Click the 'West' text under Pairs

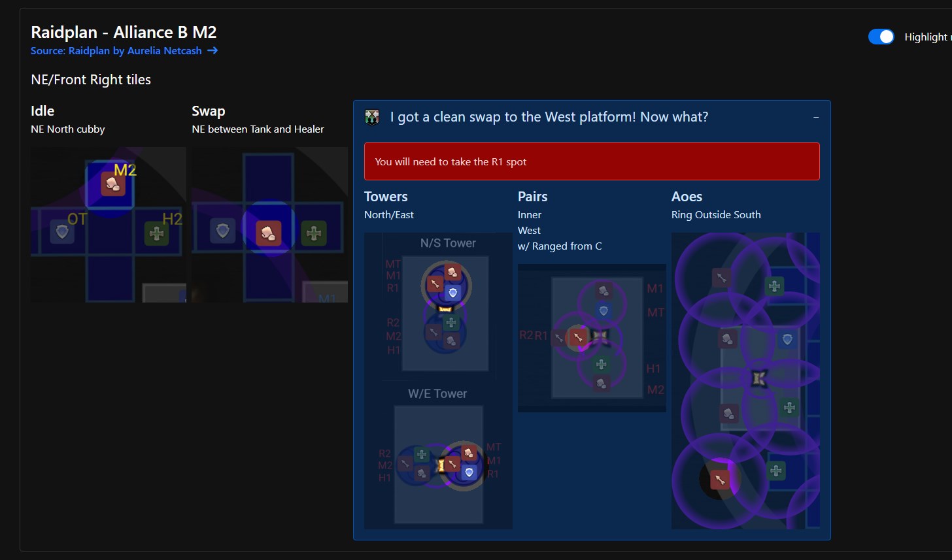pyautogui.click(x=529, y=231)
